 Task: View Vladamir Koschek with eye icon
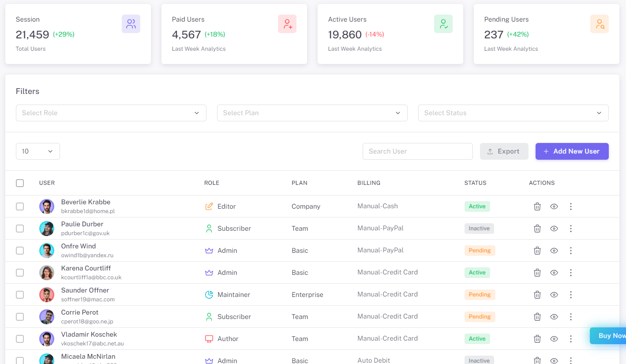(x=554, y=339)
